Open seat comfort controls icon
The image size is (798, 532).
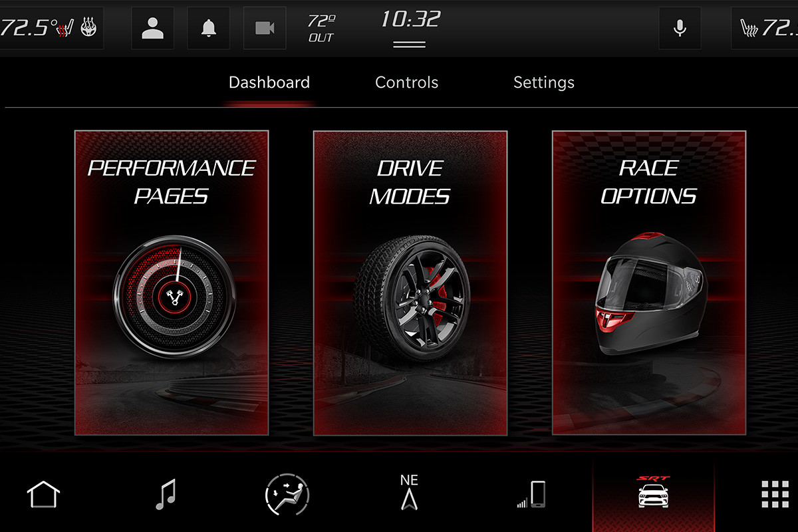coord(286,493)
